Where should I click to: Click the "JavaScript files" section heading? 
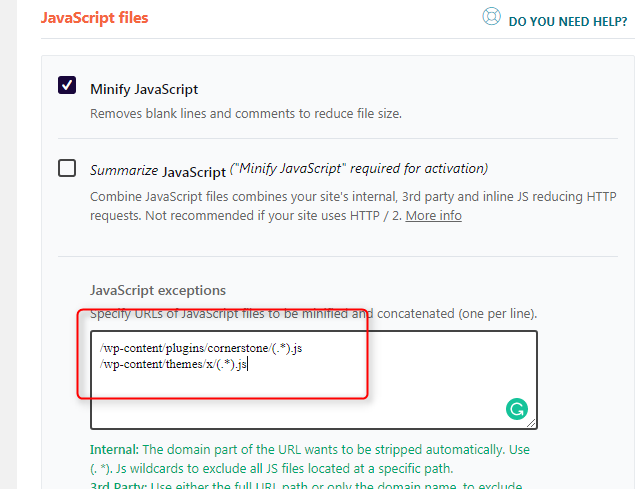click(94, 17)
